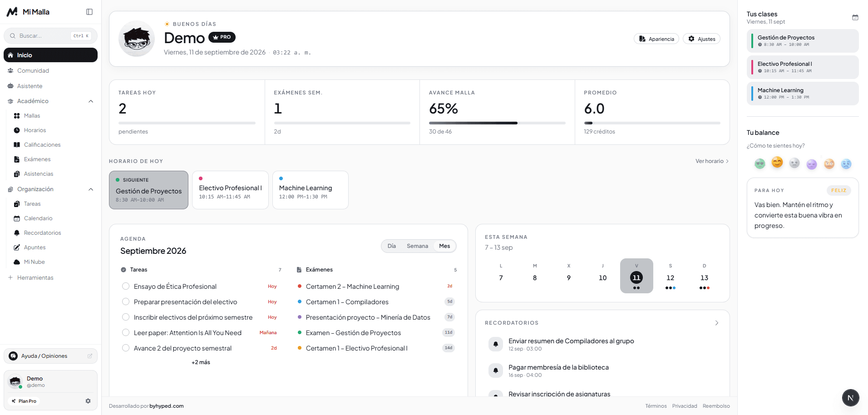Image resolution: width=868 pixels, height=415 pixels.
Task: Open Mi Nube cloud icon in sidebar
Action: 17,262
